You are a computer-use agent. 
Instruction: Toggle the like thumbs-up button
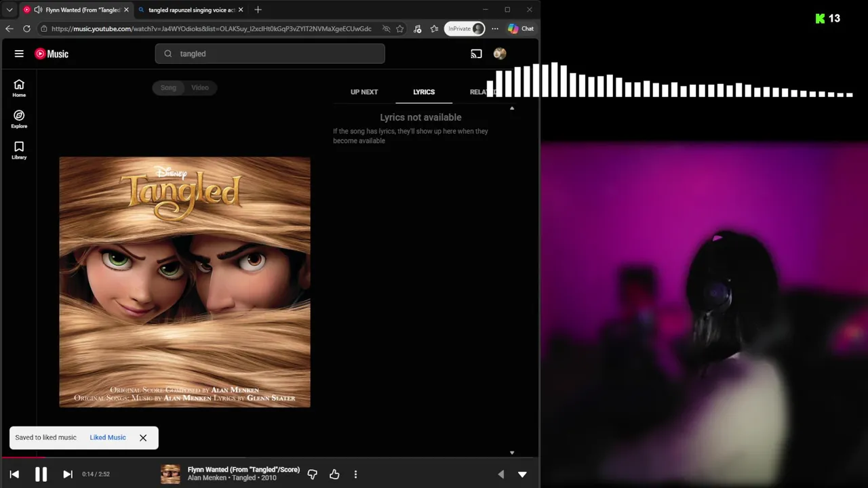tap(334, 474)
